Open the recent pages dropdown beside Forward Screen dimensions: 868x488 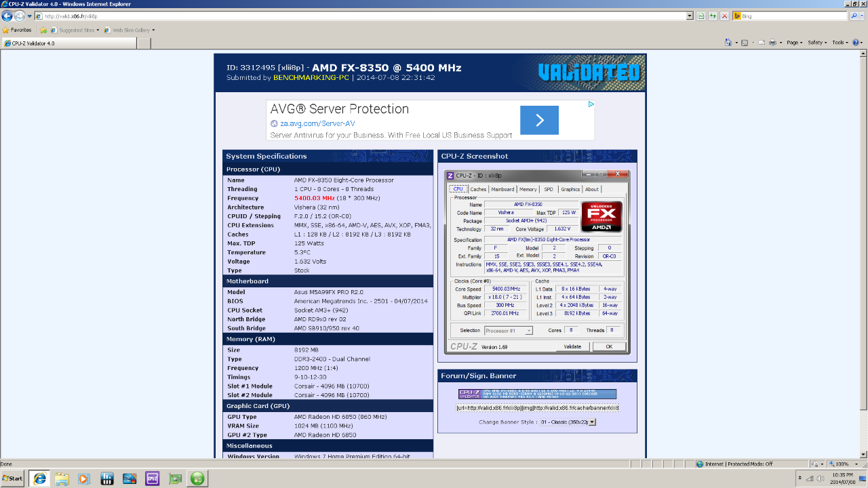[29, 16]
